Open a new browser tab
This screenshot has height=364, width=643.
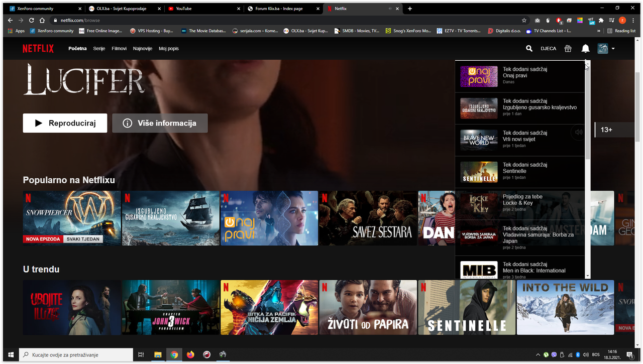point(410,9)
